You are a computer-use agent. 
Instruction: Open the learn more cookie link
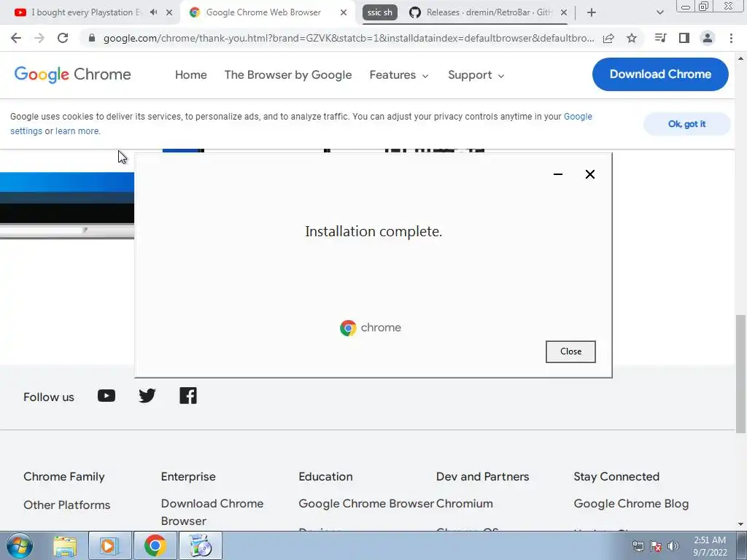point(77,131)
